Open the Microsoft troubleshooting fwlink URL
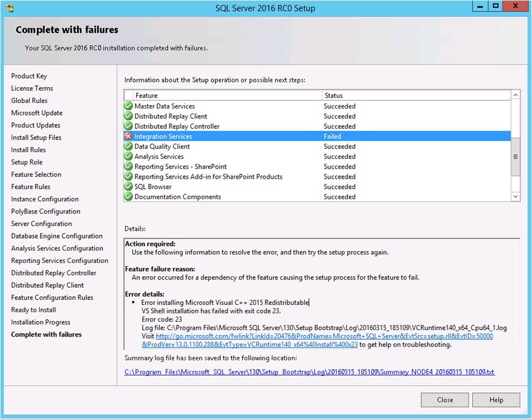The image size is (532, 419). pyautogui.click(x=317, y=340)
